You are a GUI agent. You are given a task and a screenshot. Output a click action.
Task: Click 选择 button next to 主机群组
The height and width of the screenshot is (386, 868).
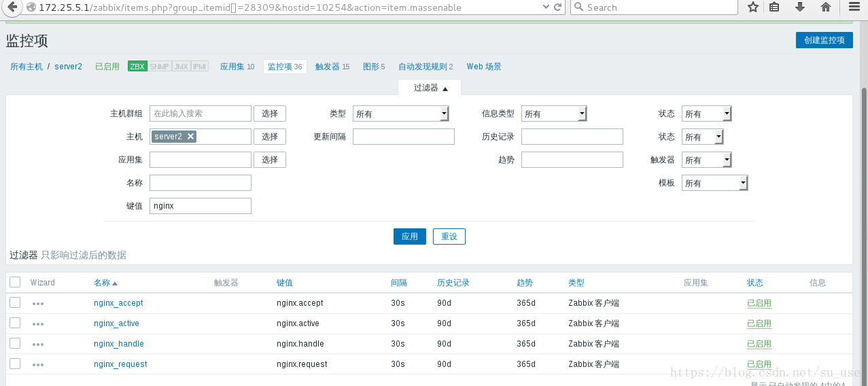(270, 113)
